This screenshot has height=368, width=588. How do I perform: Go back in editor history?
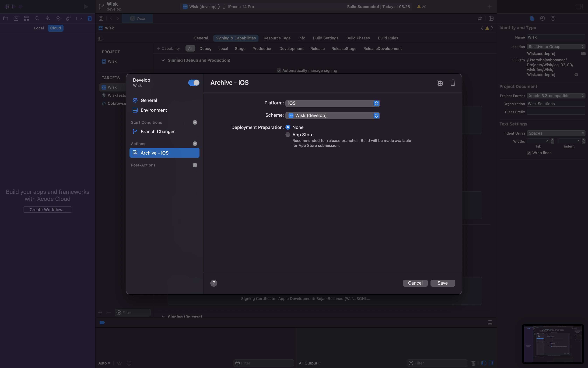pyautogui.click(x=111, y=19)
